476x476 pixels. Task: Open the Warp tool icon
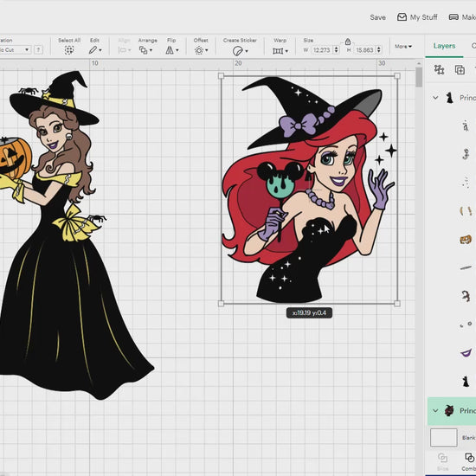click(x=278, y=51)
